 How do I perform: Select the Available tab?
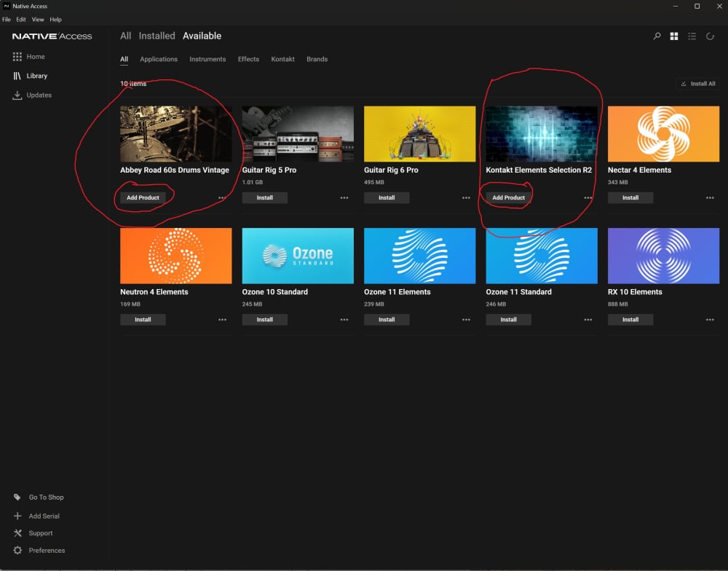tap(202, 36)
